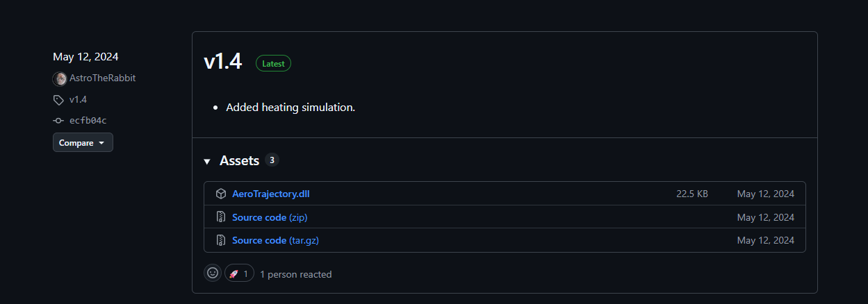868x304 pixels.
Task: Click the Assets count badge
Action: 272,160
